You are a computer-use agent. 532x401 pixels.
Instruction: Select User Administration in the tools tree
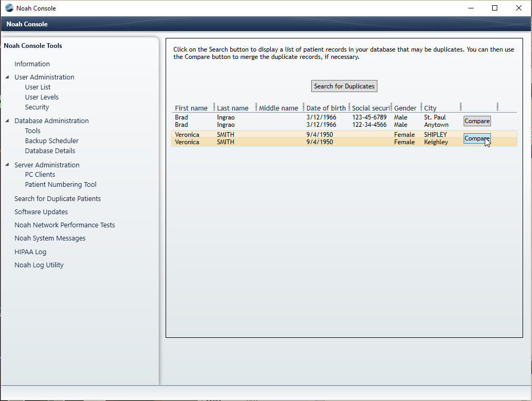44,77
